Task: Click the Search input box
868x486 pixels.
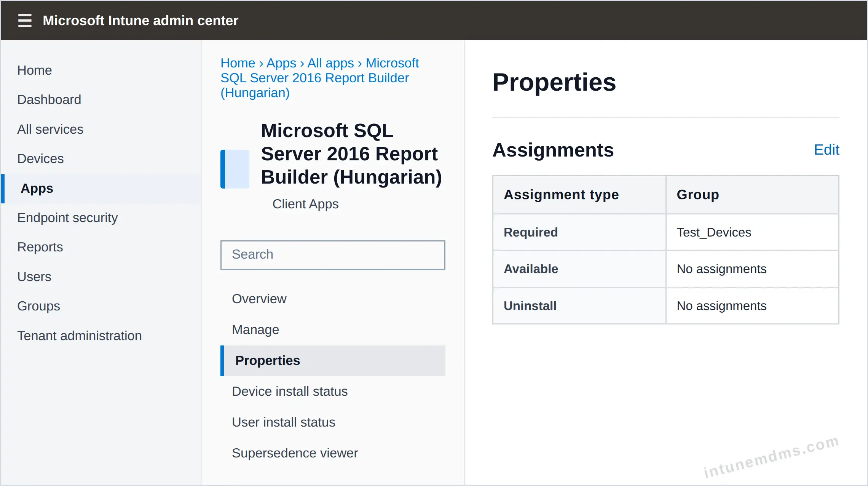Action: tap(333, 255)
